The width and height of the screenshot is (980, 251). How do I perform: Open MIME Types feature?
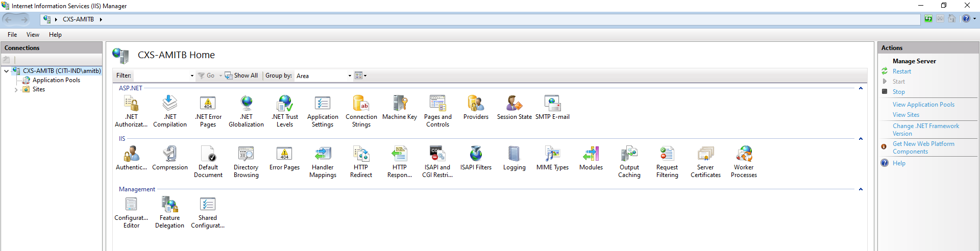pyautogui.click(x=553, y=158)
